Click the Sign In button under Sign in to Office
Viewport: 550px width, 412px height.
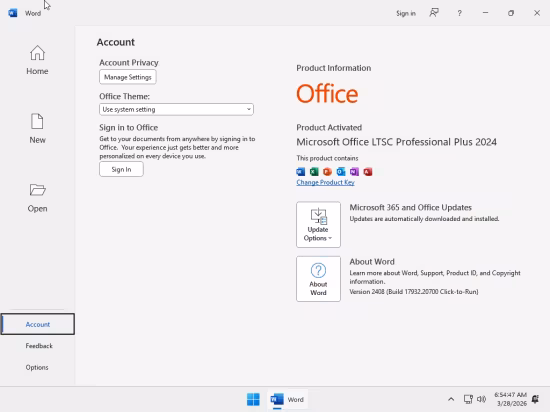(121, 169)
